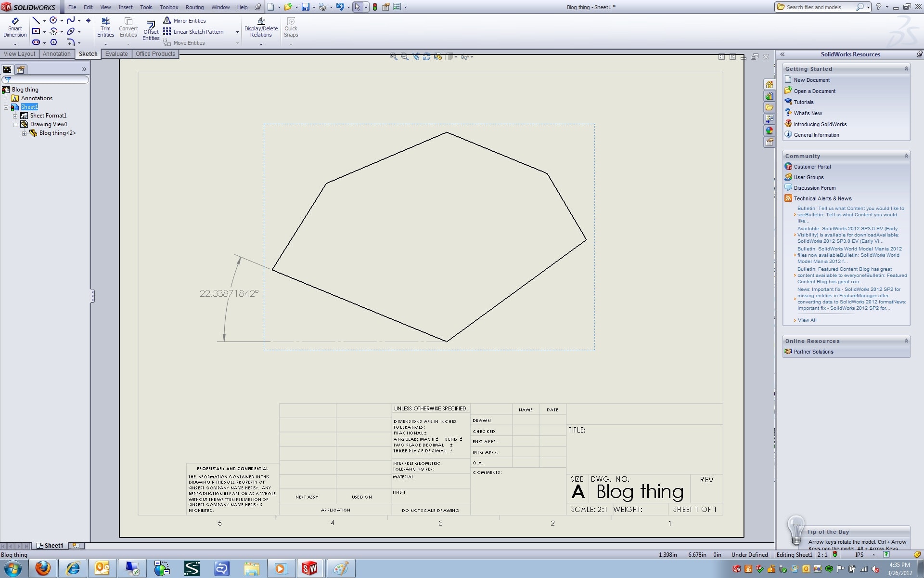Screen dimensions: 924x578
Task: Select the Sheet1 tab at bottom
Action: pyautogui.click(x=50, y=546)
